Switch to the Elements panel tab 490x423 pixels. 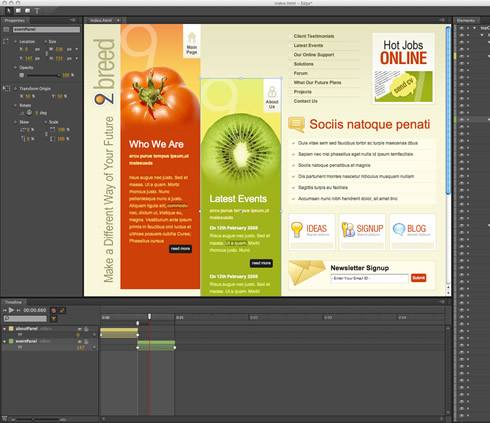tap(466, 20)
